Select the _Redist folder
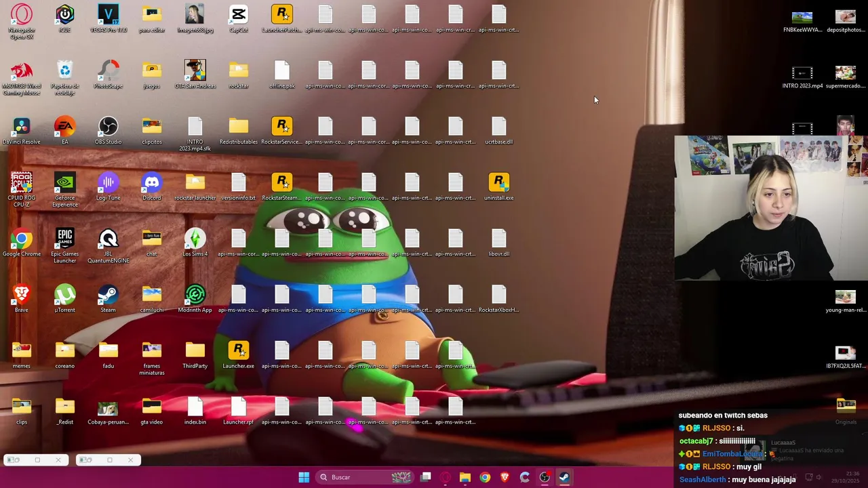Viewport: 868px width, 488px height. pyautogui.click(x=65, y=411)
